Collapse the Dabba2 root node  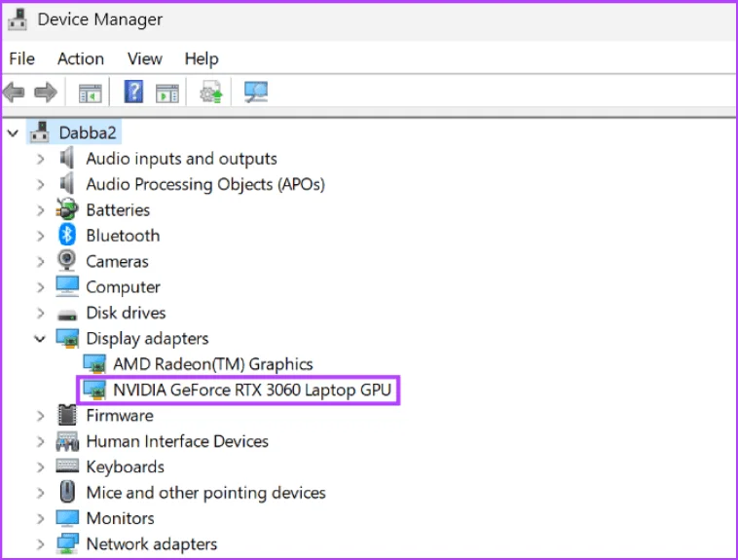coord(13,133)
